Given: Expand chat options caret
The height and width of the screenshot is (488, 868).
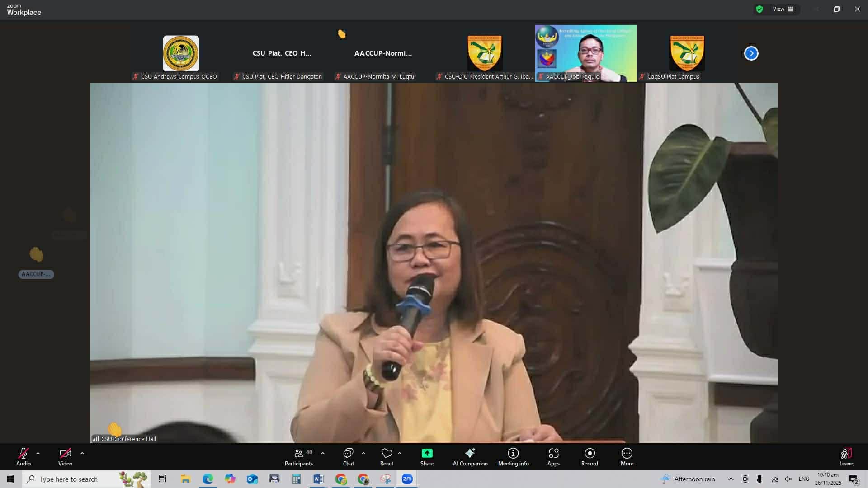Looking at the screenshot, I should pos(363,453).
